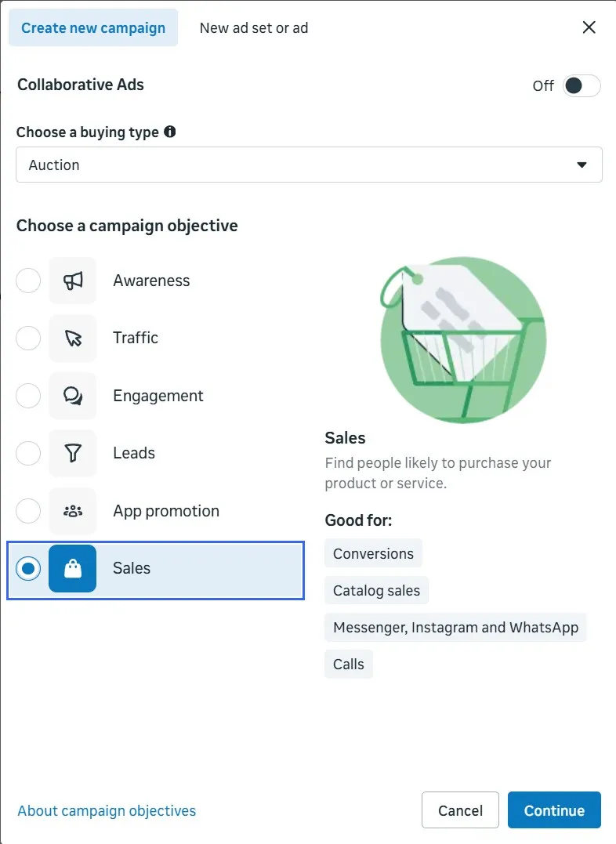Click the Awareness megaphone icon
The image size is (616, 844).
tap(73, 281)
